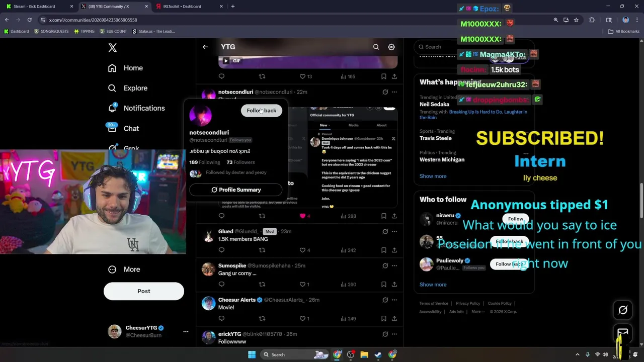Show more under Who to follow
Screen dimensions: 644x362
pos(433,285)
